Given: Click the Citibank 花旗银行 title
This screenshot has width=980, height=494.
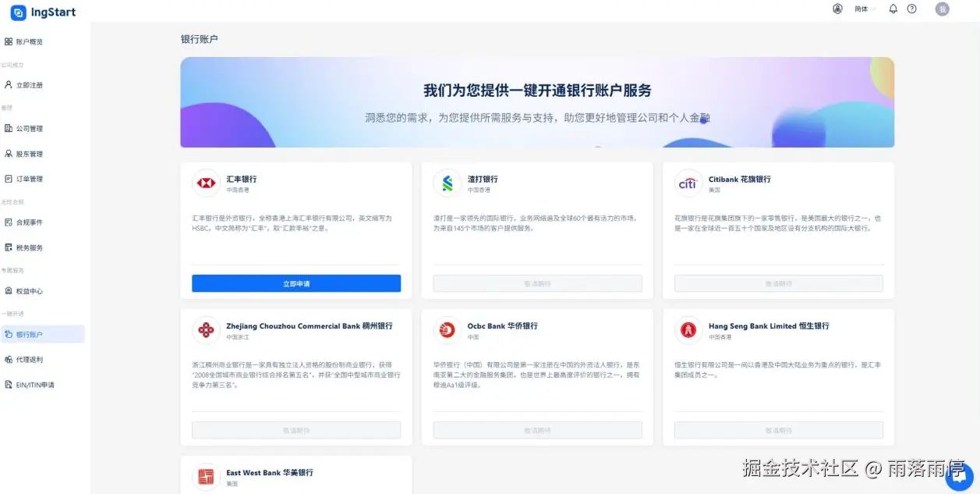Looking at the screenshot, I should [x=740, y=179].
